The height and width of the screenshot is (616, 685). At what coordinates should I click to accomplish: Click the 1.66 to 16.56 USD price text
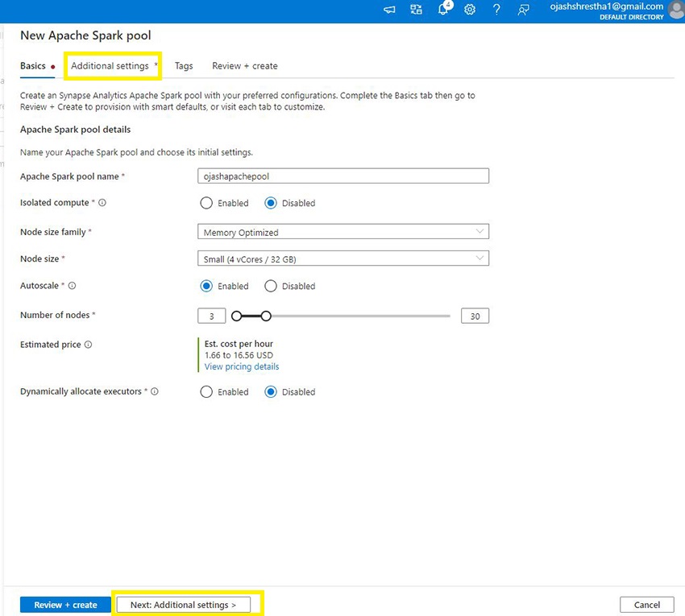239,355
